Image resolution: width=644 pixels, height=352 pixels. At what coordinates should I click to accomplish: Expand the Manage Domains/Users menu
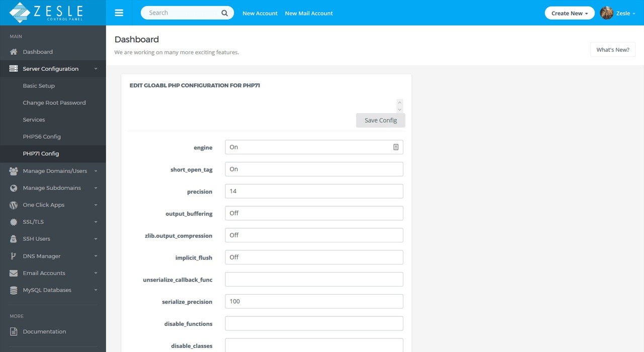point(54,171)
